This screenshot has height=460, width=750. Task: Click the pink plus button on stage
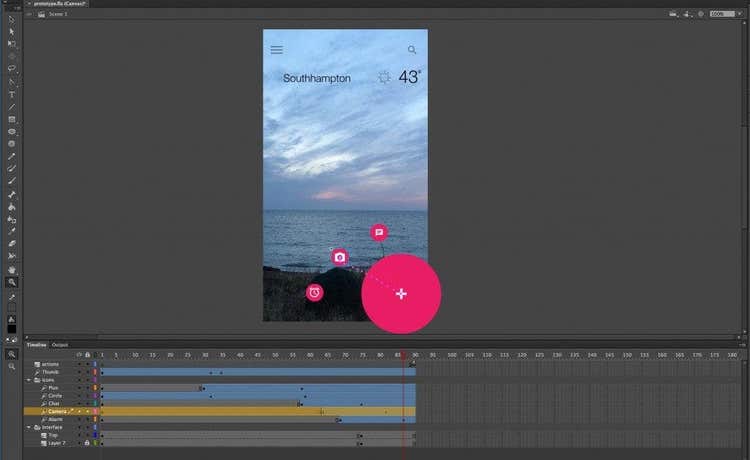[401, 294]
